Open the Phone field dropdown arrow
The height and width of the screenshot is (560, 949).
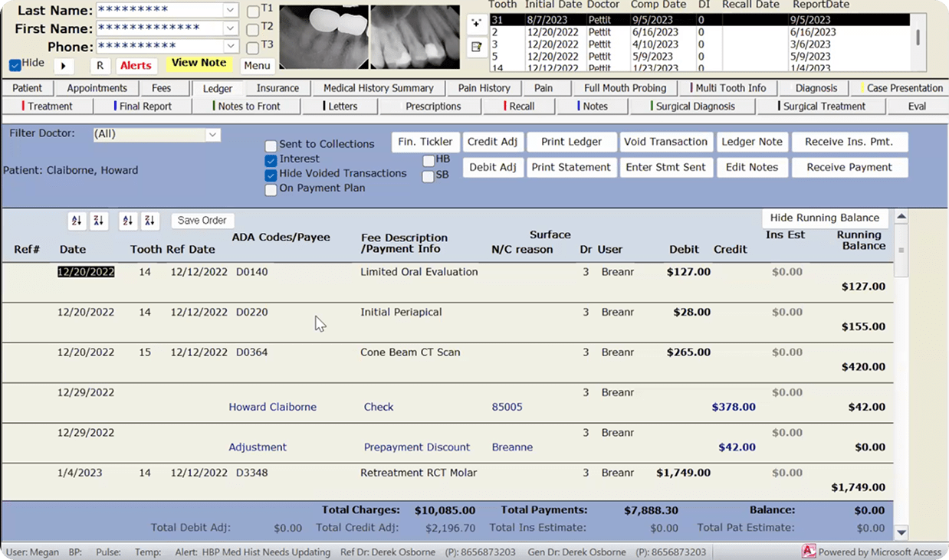click(x=231, y=46)
